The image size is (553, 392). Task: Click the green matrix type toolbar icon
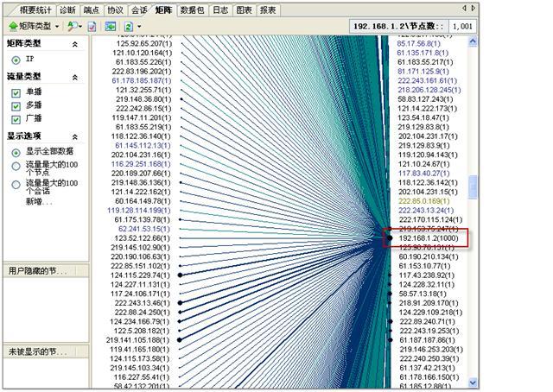[11, 27]
